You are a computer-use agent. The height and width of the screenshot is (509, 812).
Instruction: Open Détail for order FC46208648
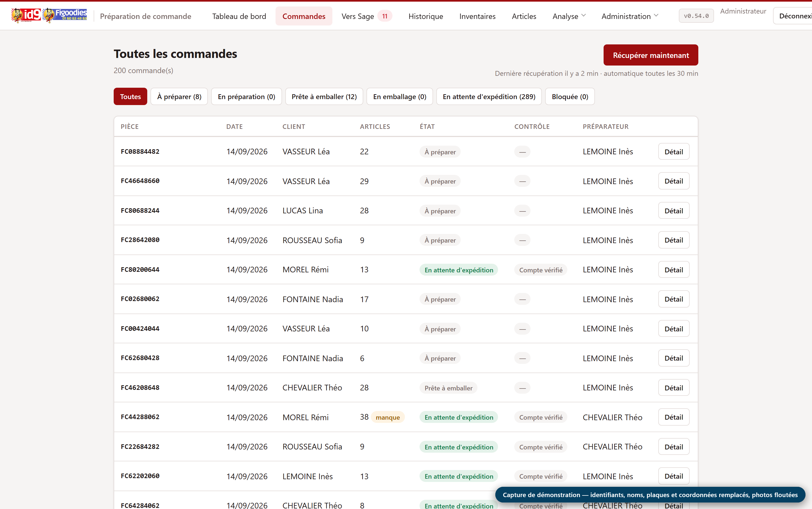(673, 388)
